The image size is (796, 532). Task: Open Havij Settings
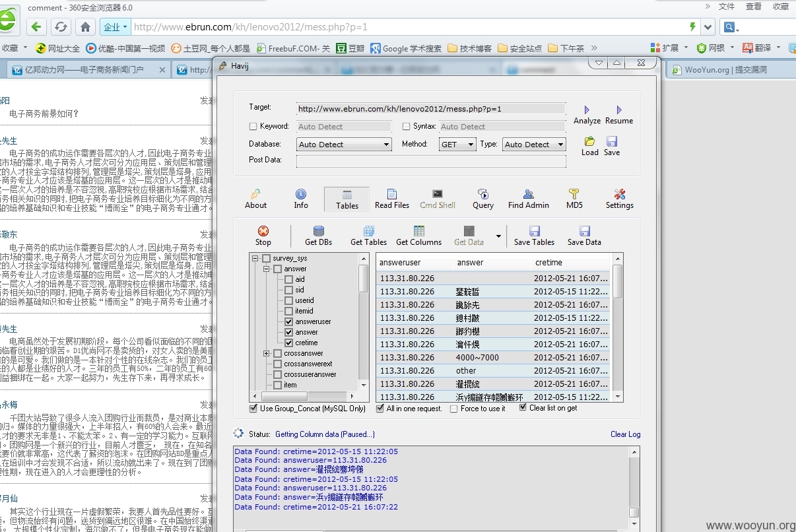(x=620, y=199)
